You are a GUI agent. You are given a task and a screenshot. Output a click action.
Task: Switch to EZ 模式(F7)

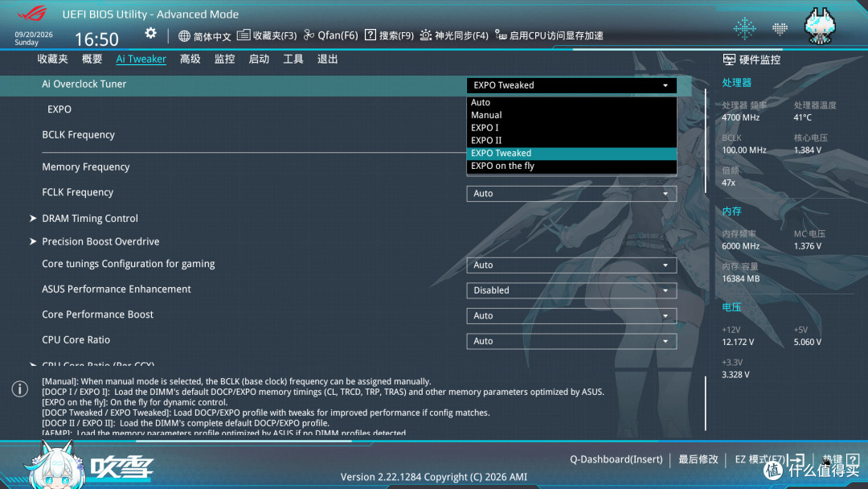tap(759, 459)
